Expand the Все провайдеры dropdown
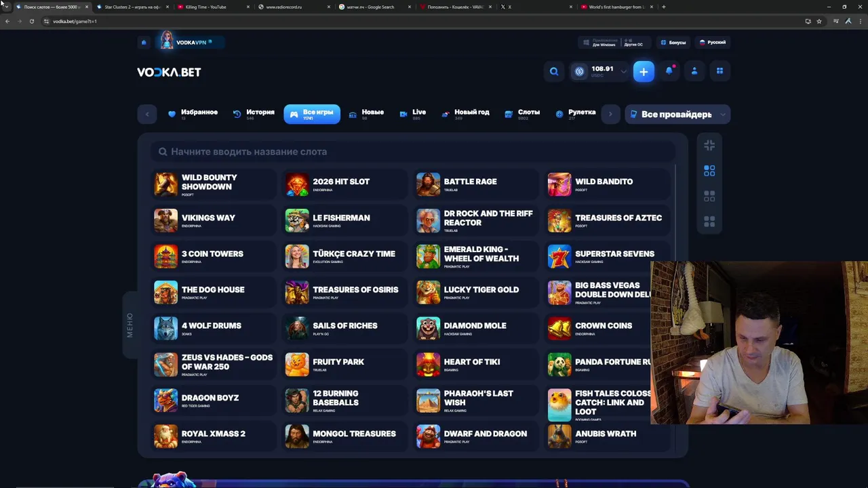 (x=677, y=115)
